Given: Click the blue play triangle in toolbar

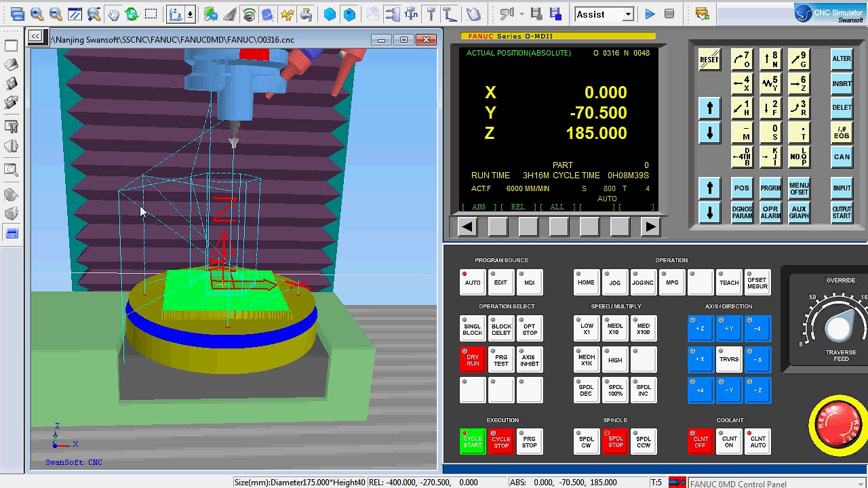Looking at the screenshot, I should (650, 14).
